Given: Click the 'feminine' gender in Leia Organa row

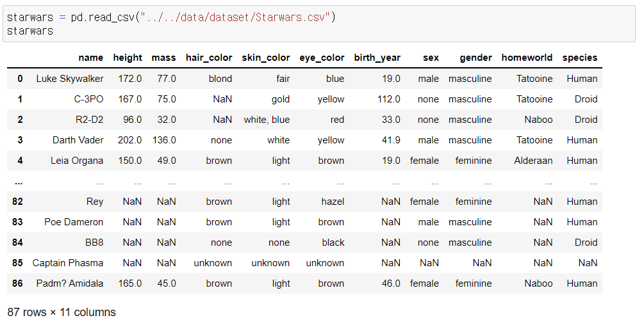Looking at the screenshot, I should tap(474, 161).
